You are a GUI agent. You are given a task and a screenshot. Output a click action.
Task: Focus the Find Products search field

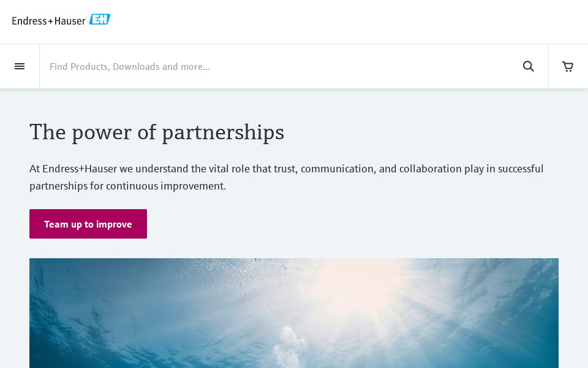tap(276, 66)
